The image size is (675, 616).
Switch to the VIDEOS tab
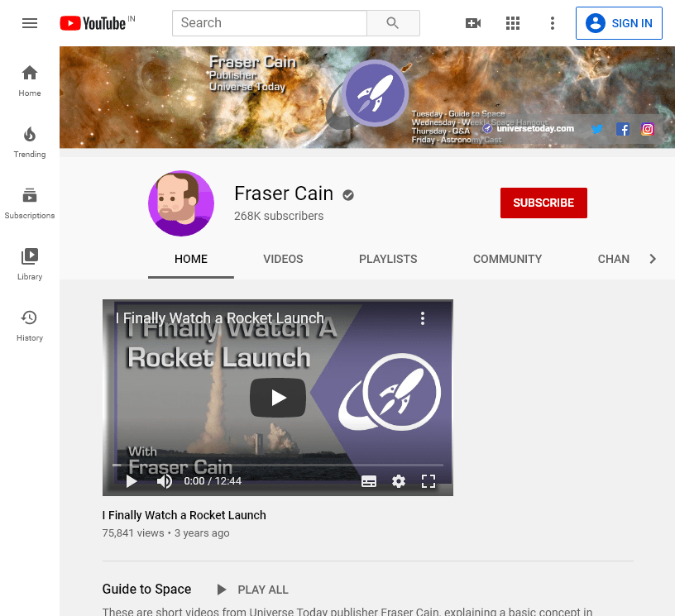tap(283, 259)
